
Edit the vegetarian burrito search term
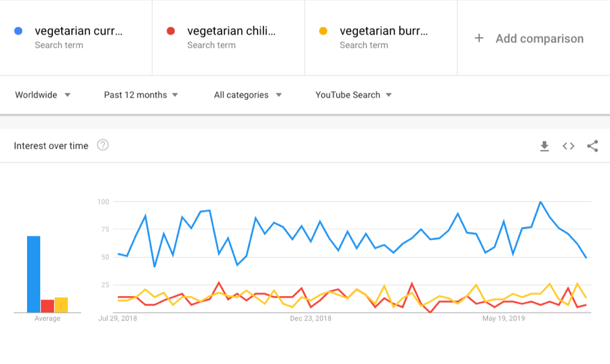pyautogui.click(x=384, y=31)
